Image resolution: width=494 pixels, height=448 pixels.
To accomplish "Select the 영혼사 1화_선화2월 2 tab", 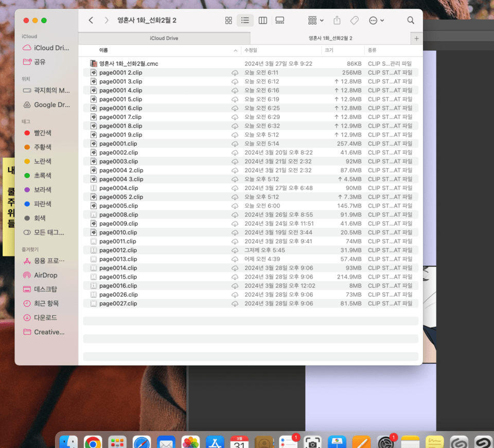I will tap(330, 38).
